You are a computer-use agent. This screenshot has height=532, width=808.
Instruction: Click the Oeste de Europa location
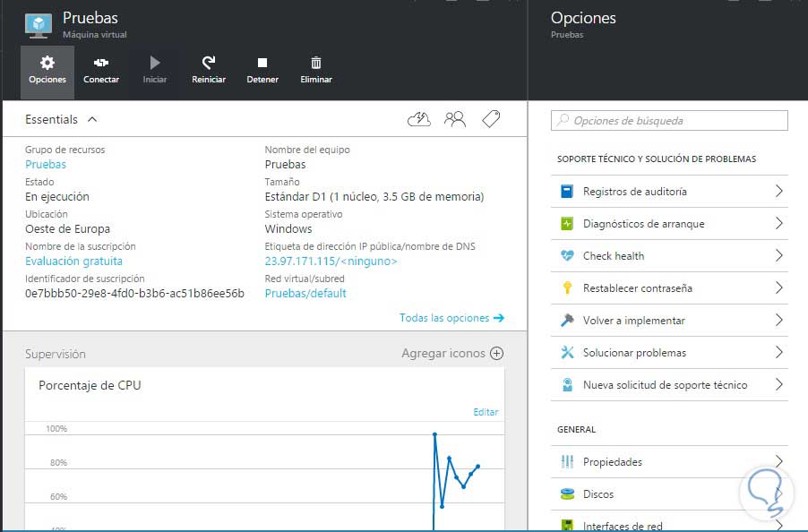(x=67, y=229)
